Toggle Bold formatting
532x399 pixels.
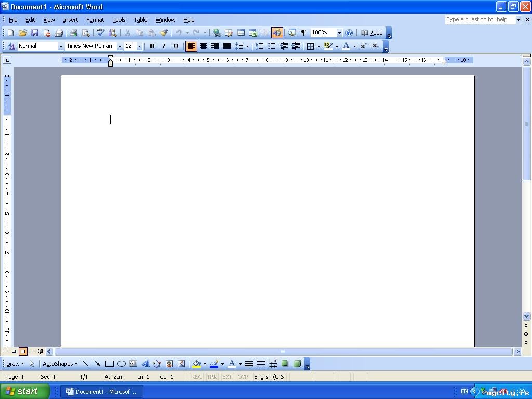pos(152,46)
